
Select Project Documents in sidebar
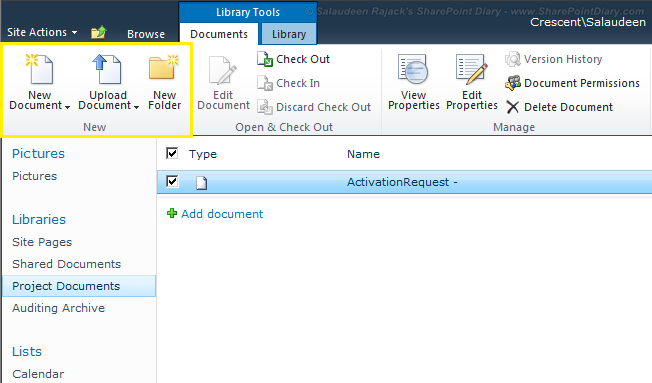[x=79, y=286]
